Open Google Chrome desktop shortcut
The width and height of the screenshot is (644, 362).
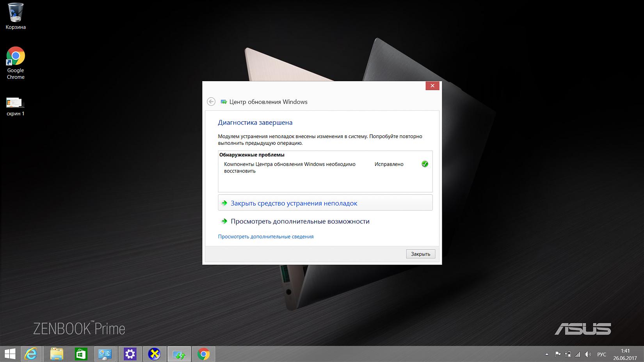[x=16, y=63]
